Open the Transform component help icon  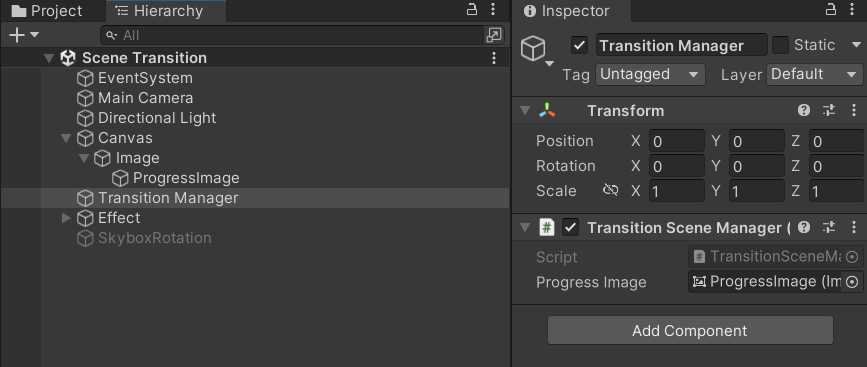tap(804, 111)
